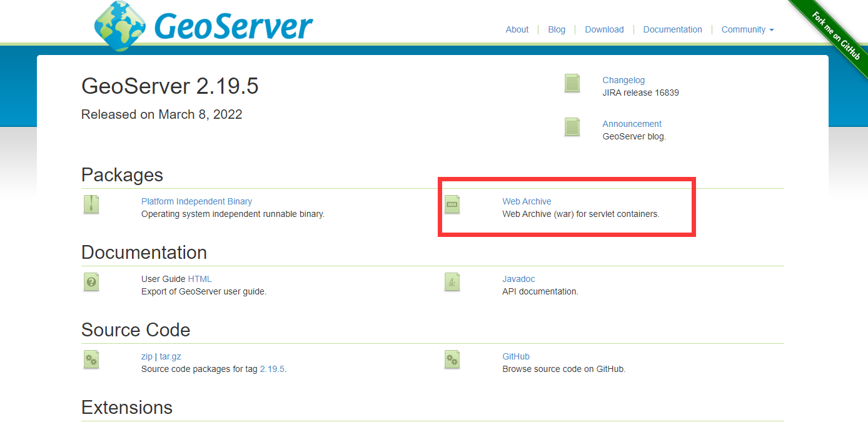Click the Changelog document icon
The image size is (868, 427).
click(572, 83)
